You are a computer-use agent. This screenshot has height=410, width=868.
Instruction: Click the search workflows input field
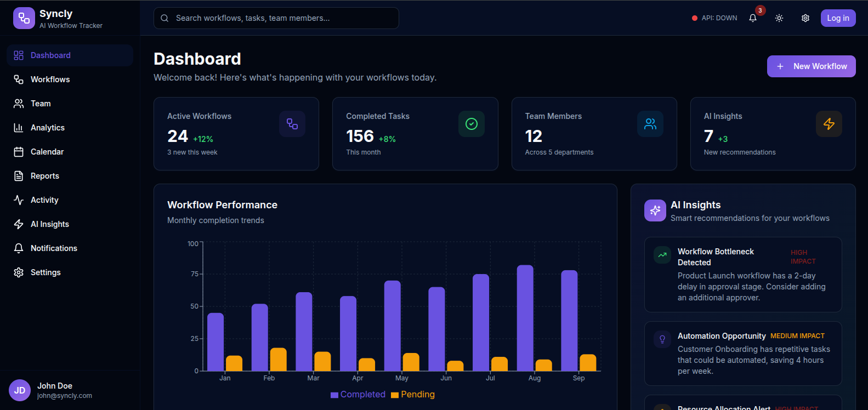276,18
